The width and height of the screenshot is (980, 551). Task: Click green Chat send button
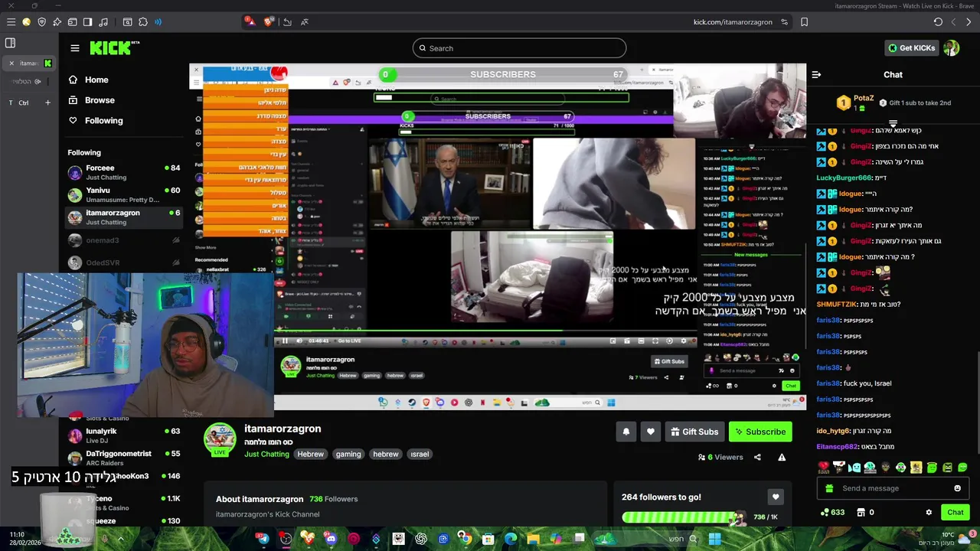[x=955, y=512]
